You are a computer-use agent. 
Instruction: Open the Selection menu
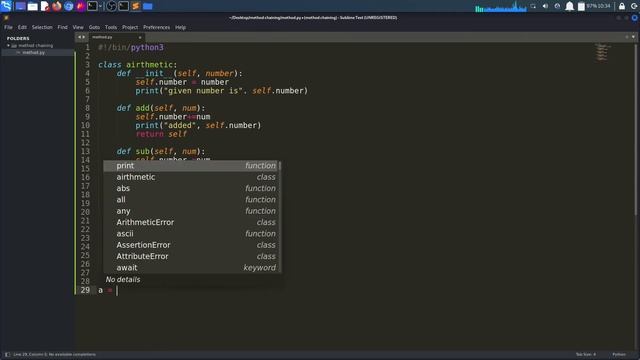click(x=42, y=27)
